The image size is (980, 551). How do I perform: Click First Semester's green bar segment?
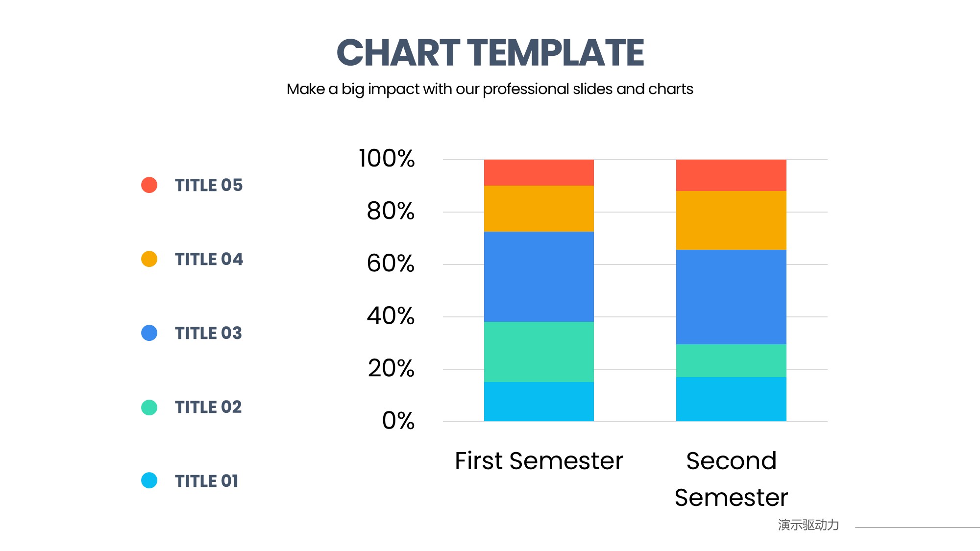(x=539, y=352)
